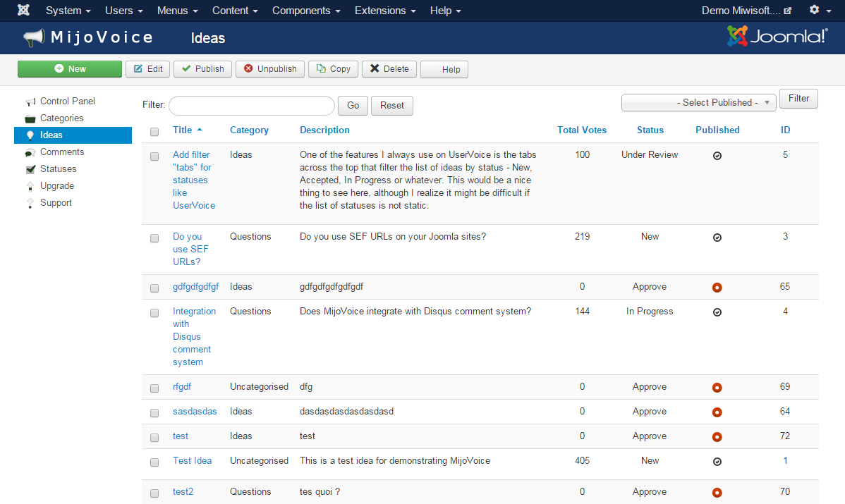Open the Content menu
The width and height of the screenshot is (845, 504).
[x=235, y=11]
